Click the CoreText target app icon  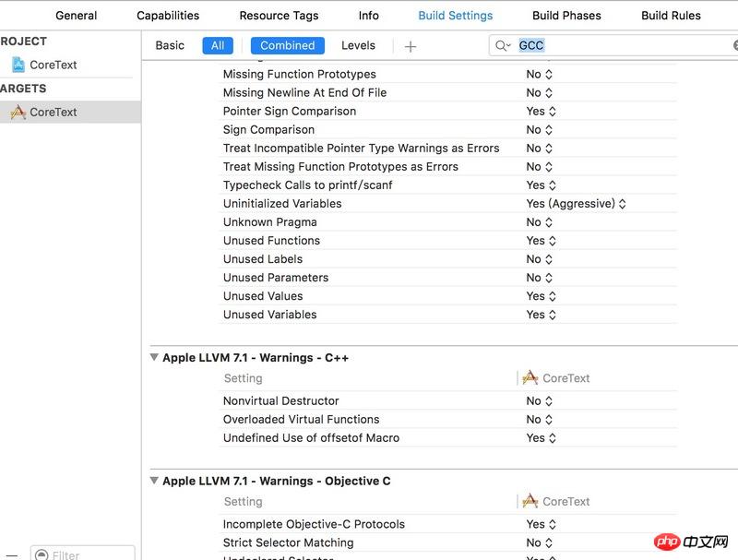pos(18,112)
